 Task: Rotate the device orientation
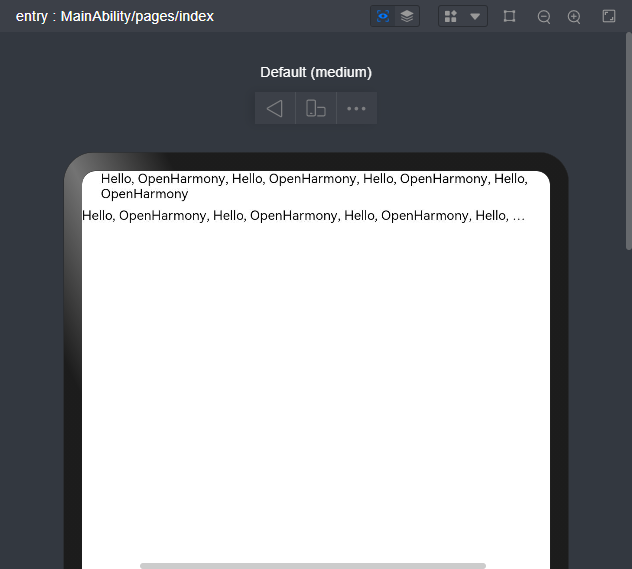316,108
